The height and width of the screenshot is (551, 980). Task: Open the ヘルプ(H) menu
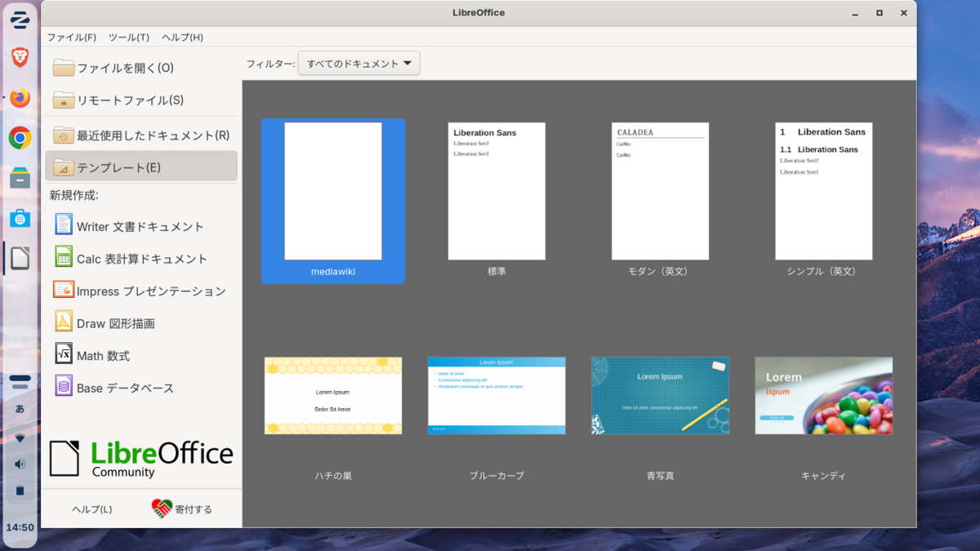(x=182, y=38)
